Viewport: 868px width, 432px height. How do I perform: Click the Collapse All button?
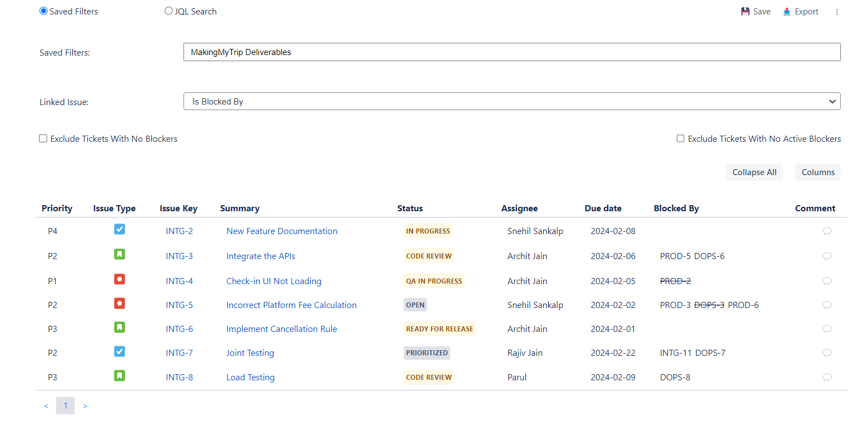[x=755, y=172]
